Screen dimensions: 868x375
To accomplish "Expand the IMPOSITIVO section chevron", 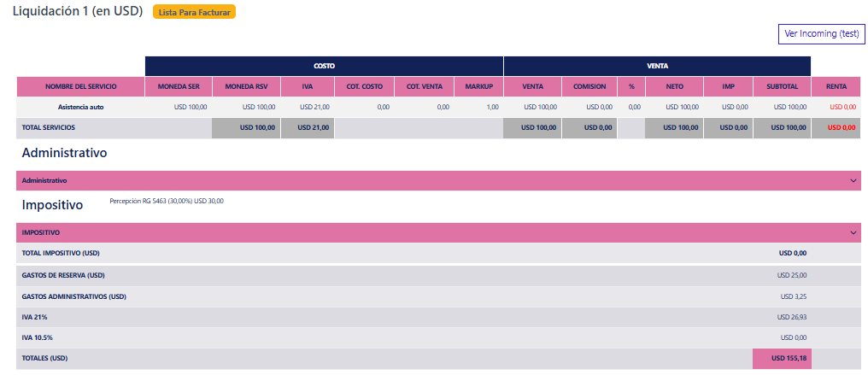I will pyautogui.click(x=853, y=233).
